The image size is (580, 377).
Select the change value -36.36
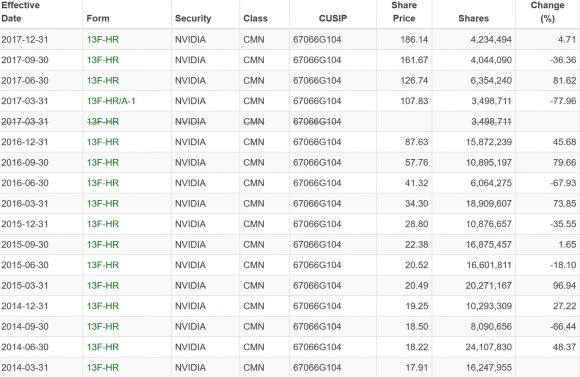563,60
